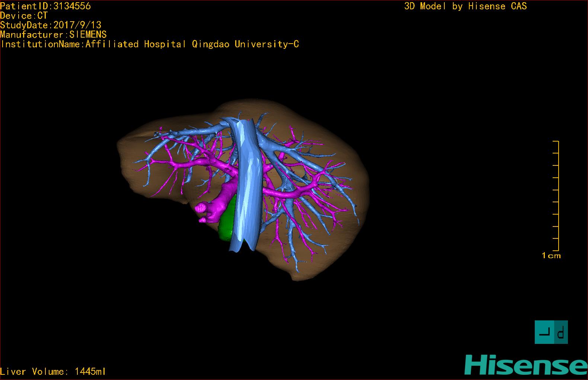Click the vertical yellow scale ruler

coord(557,196)
